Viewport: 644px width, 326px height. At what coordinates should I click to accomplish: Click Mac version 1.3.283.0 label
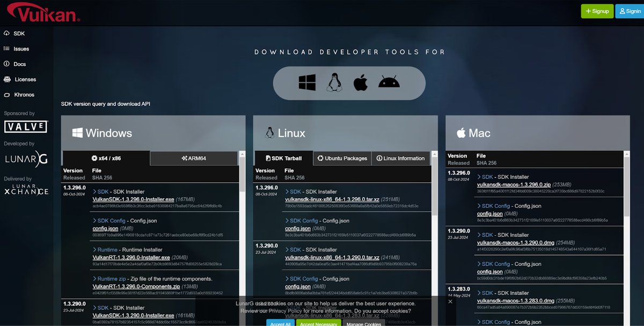pyautogui.click(x=458, y=289)
